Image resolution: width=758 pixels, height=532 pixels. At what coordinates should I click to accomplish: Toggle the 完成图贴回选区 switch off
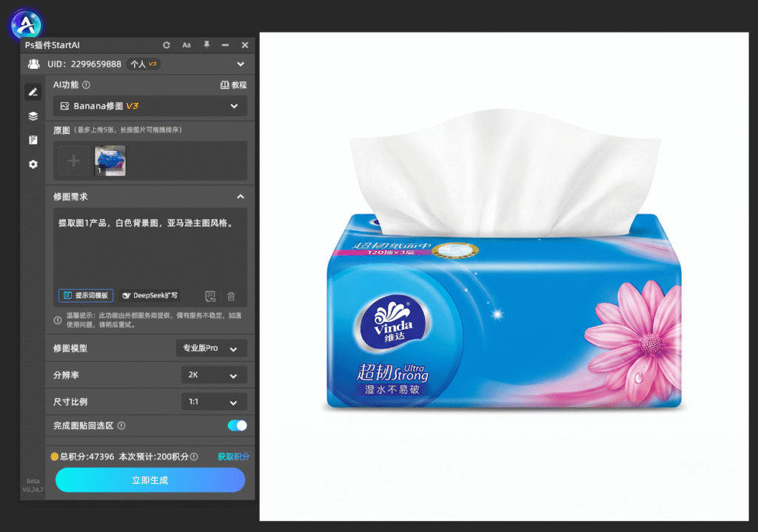tap(238, 425)
